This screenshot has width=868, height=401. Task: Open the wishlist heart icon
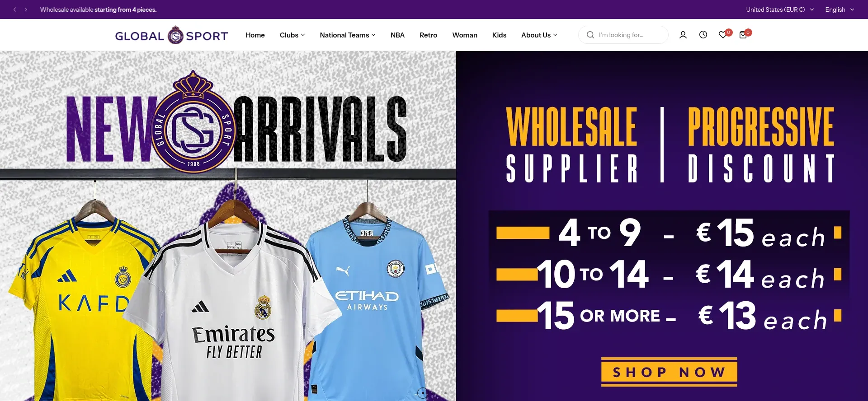(x=723, y=35)
